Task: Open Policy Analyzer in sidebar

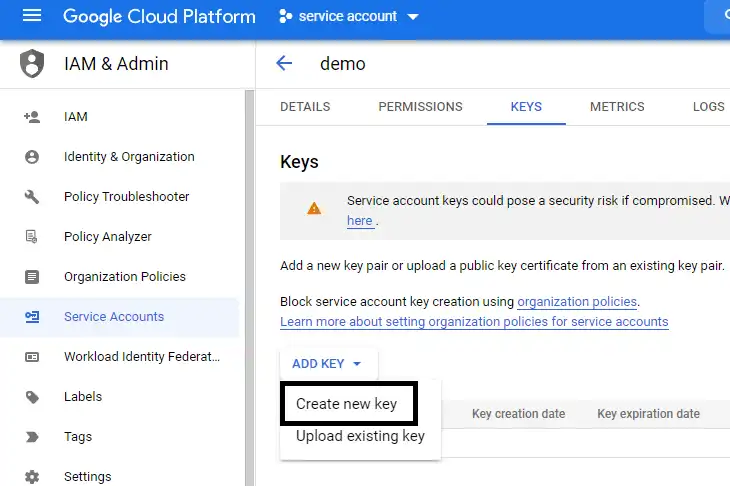Action: pyautogui.click(x=120, y=236)
